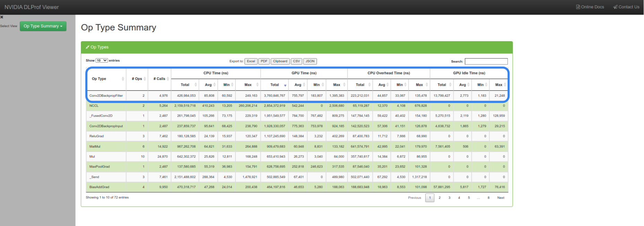The height and width of the screenshot is (226, 644).
Task: Sort by CPU Overhead Time Total arrows
Action: (x=369, y=85)
